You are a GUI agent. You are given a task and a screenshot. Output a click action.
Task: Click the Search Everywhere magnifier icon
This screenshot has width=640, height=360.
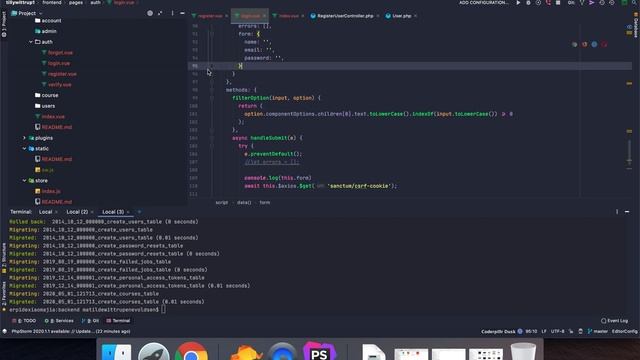[635, 2]
